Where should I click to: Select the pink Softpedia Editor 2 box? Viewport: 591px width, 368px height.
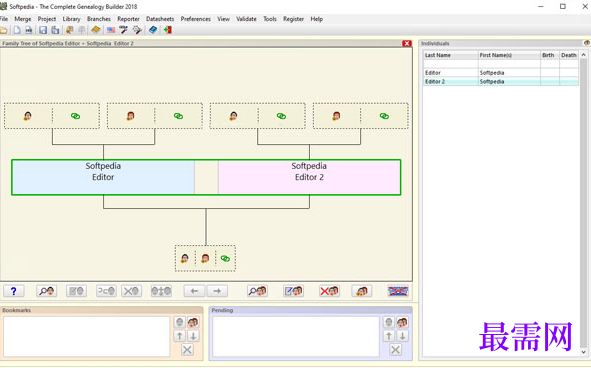[x=309, y=177]
